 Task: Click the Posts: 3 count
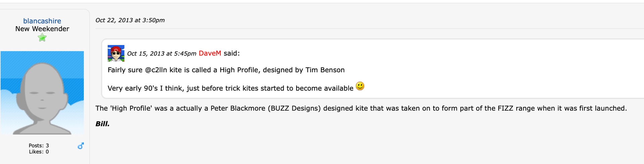coord(39,146)
